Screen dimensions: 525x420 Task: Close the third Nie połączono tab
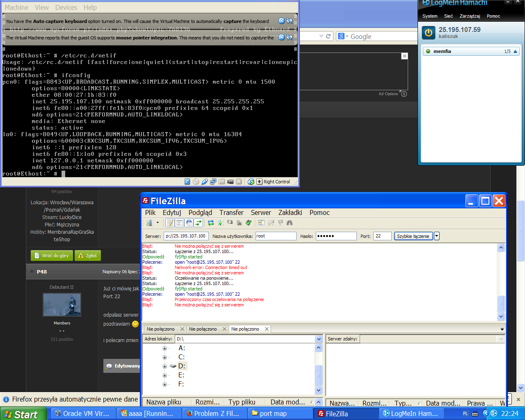pos(267,329)
